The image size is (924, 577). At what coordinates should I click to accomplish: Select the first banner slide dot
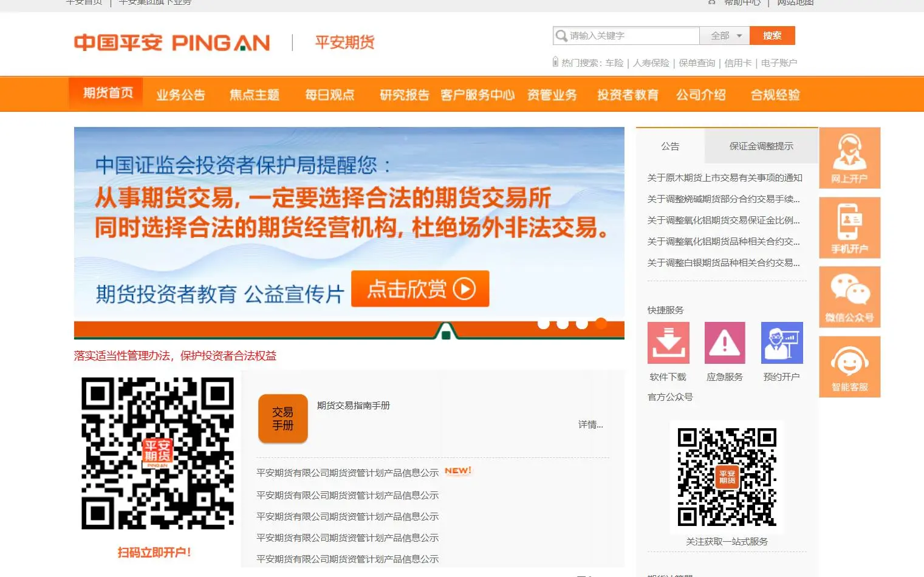point(544,323)
